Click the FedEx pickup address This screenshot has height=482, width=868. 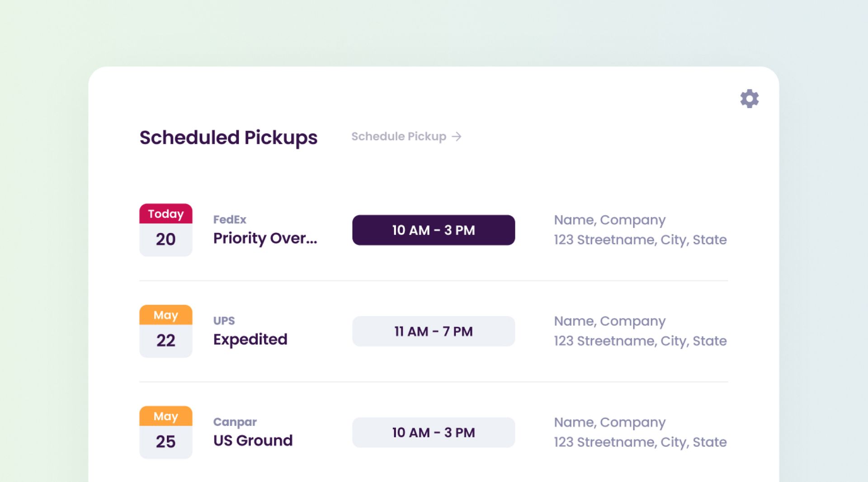pos(640,240)
